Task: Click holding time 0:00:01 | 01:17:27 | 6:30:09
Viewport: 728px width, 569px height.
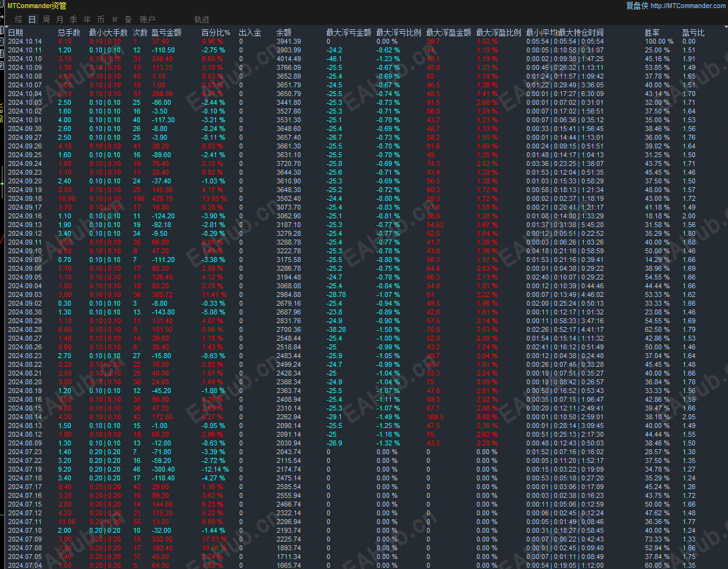Action: [x=565, y=94]
